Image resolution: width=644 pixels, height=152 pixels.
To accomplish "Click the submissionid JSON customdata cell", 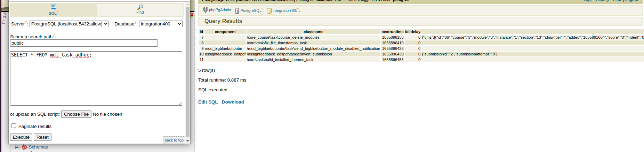I will [x=533, y=54].
